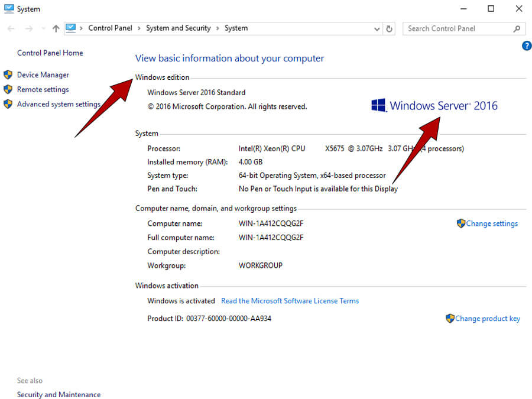This screenshot has width=532, height=399.
Task: Select the 4.00 GB memory value
Action: tap(251, 162)
